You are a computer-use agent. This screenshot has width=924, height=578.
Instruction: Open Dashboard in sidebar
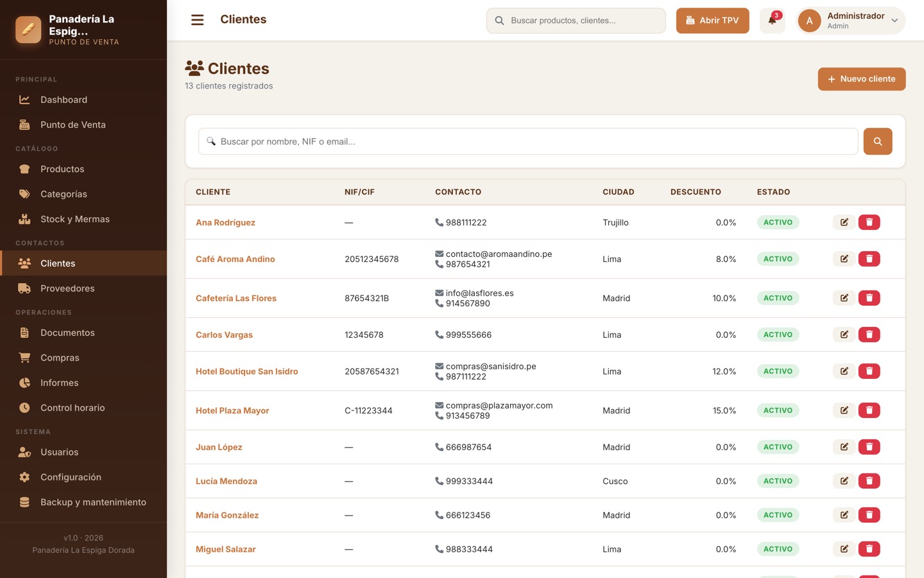[x=83, y=100]
